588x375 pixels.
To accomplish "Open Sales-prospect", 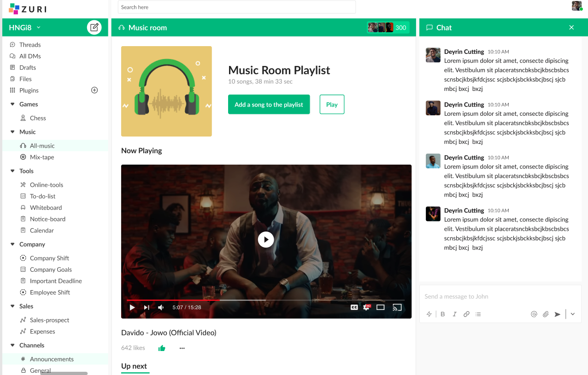I will point(49,320).
